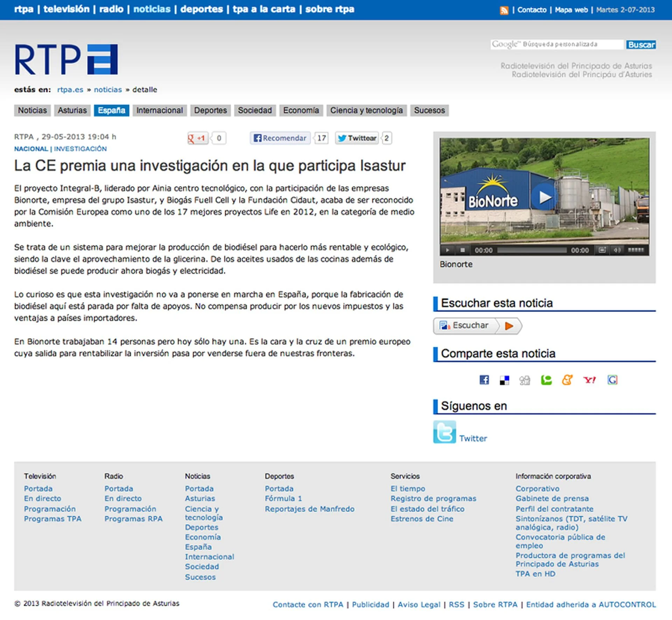Share via the orange Menéame icon
The width and height of the screenshot is (672, 620).
(x=567, y=380)
